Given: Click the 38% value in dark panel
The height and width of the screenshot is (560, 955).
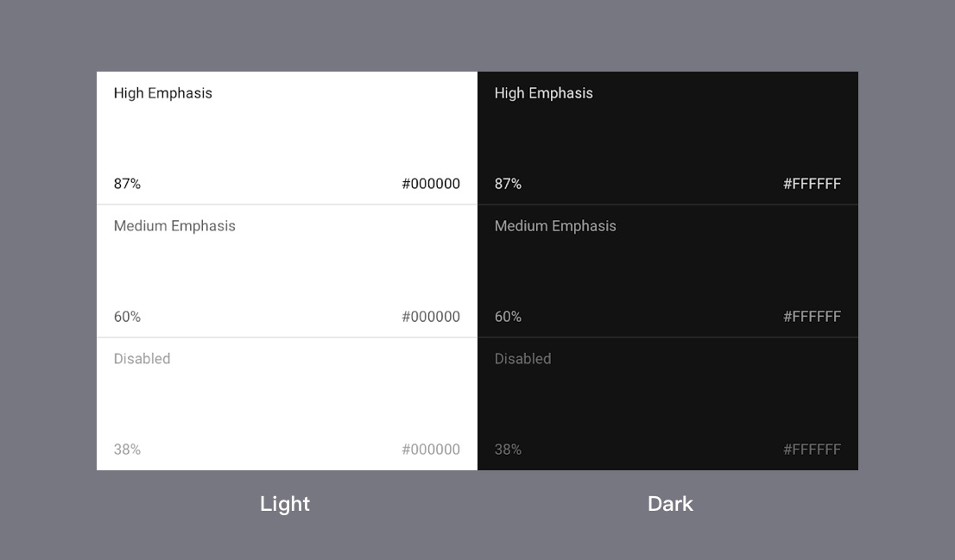Looking at the screenshot, I should (508, 450).
